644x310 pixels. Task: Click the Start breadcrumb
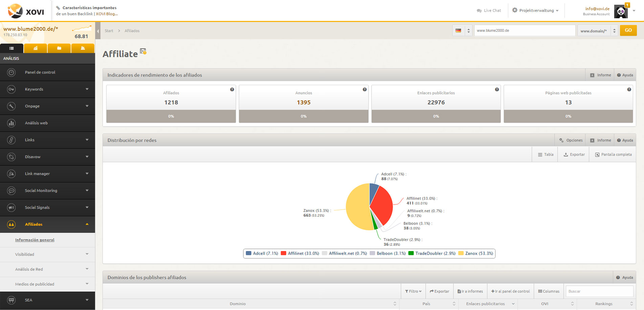109,31
